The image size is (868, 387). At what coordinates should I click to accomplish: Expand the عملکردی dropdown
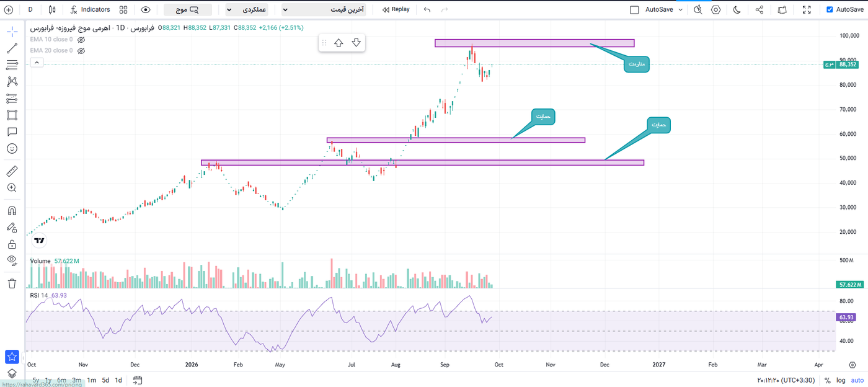point(246,10)
